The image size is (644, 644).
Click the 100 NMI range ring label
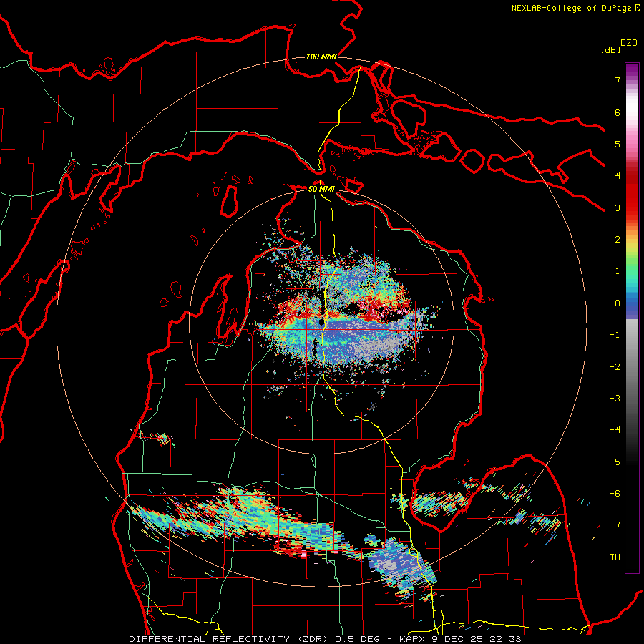pyautogui.click(x=321, y=57)
